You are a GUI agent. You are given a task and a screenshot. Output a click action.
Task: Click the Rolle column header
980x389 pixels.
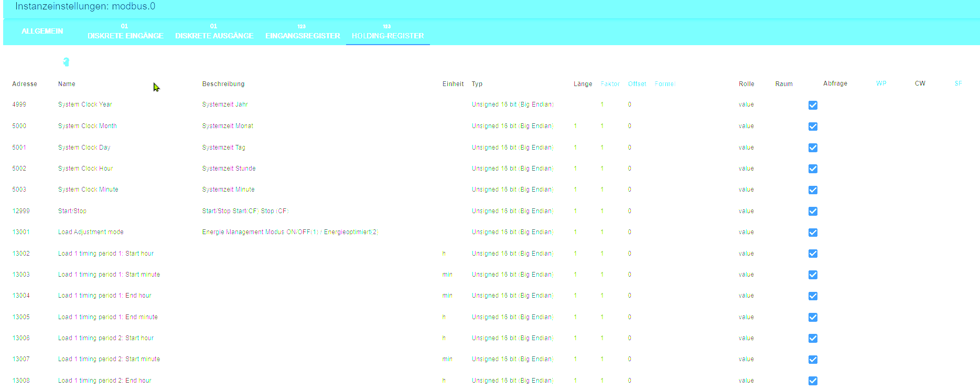[747, 84]
